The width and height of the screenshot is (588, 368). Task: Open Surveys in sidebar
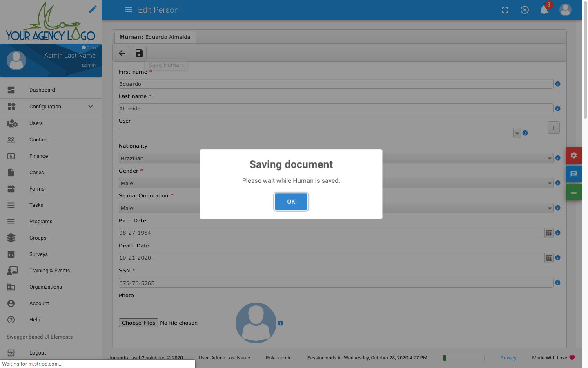click(x=51, y=254)
